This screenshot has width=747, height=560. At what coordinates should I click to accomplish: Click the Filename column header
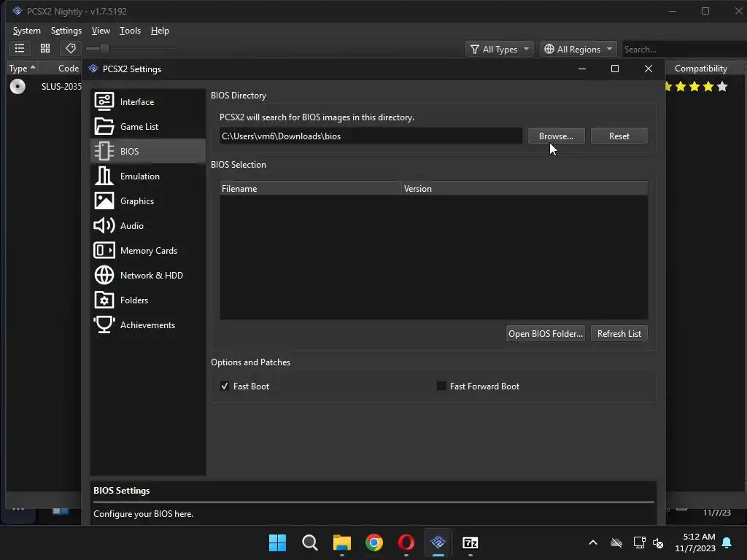click(311, 189)
